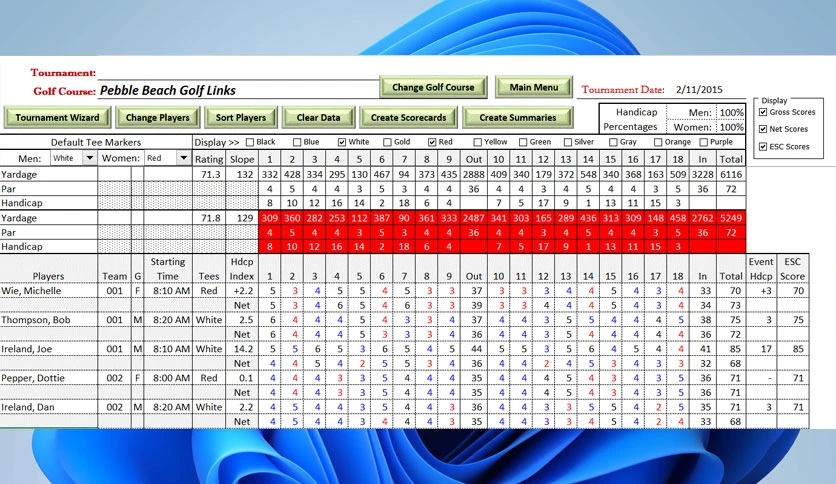Toggle the Gross Scores checkbox
The height and width of the screenshot is (484, 836).
pos(763,112)
